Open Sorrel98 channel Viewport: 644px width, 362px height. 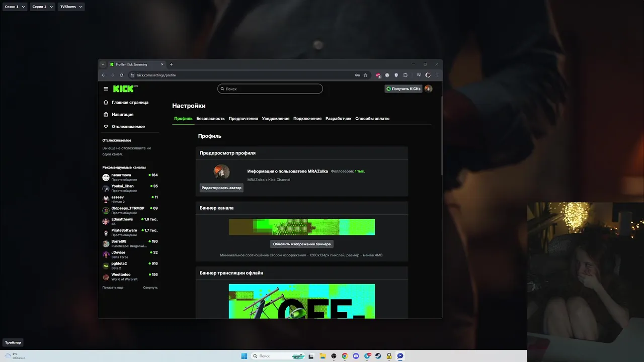[130, 243]
